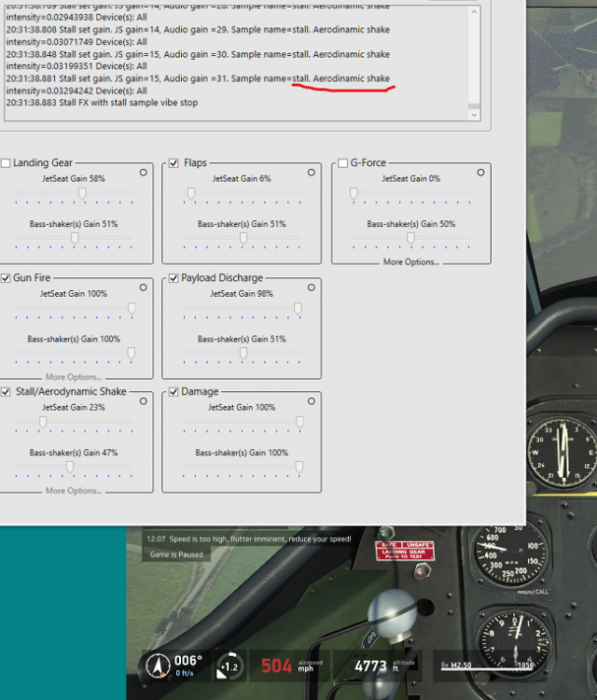Click the 20:31:38.881 Stall set gain log entry
Image resolution: width=597 pixels, height=700 pixels.
point(198,84)
